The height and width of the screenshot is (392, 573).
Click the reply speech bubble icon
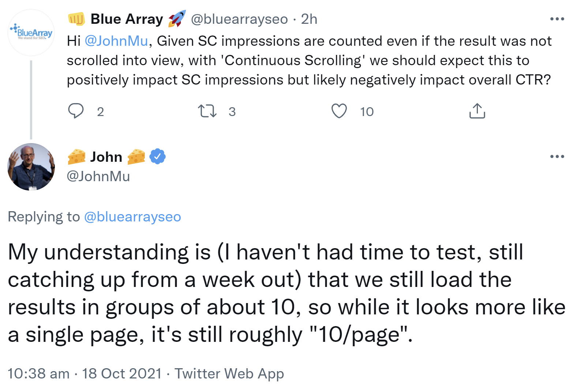coord(76,111)
